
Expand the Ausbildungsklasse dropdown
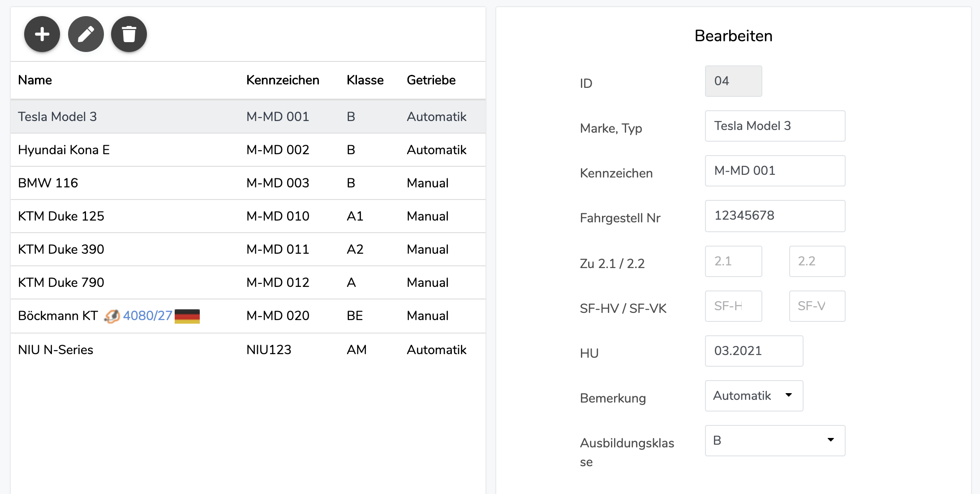click(x=775, y=440)
